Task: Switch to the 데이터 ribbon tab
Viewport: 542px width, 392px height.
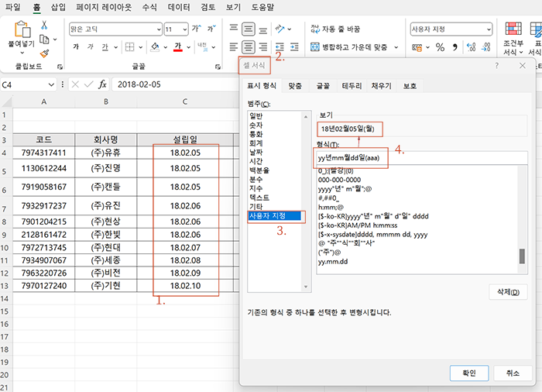Action: pyautogui.click(x=179, y=7)
